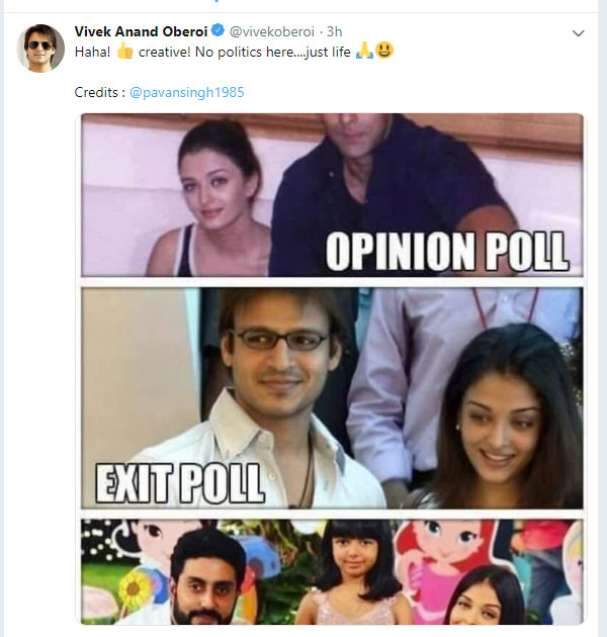
Task: Click the woman in the top panel
Action: point(214,195)
